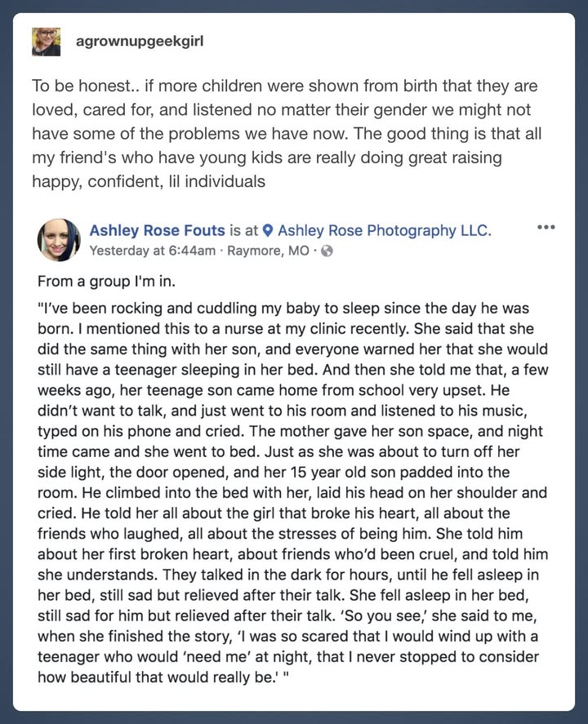The width and height of the screenshot is (588, 724).
Task: Select the Raymore, MO location text
Action: pyautogui.click(x=268, y=251)
